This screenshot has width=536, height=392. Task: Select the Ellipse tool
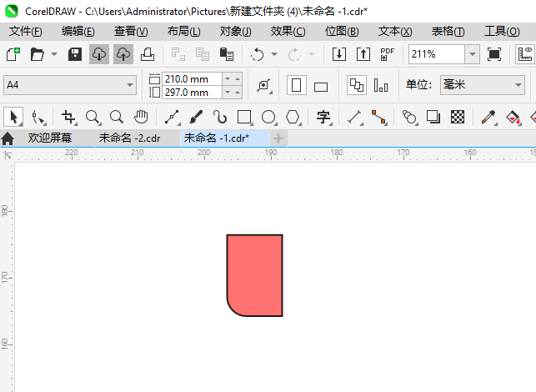click(268, 117)
